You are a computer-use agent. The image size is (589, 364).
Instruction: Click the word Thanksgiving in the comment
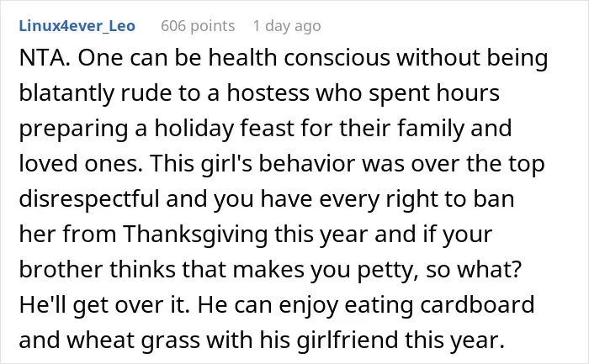pyautogui.click(x=195, y=235)
